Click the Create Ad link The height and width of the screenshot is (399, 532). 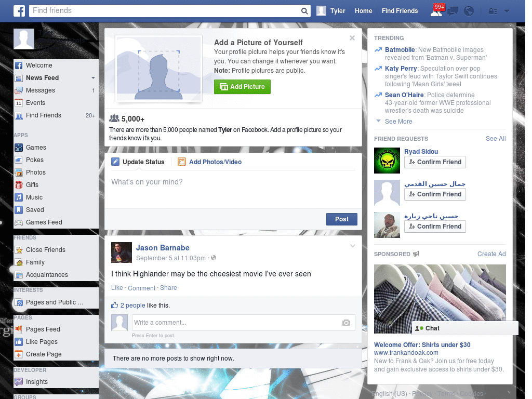tap(491, 254)
